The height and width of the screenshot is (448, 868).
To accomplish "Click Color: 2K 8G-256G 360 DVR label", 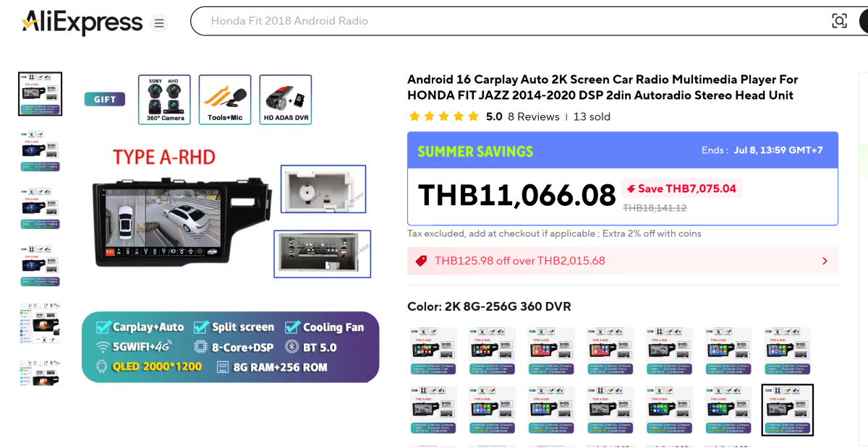I will 489,306.
